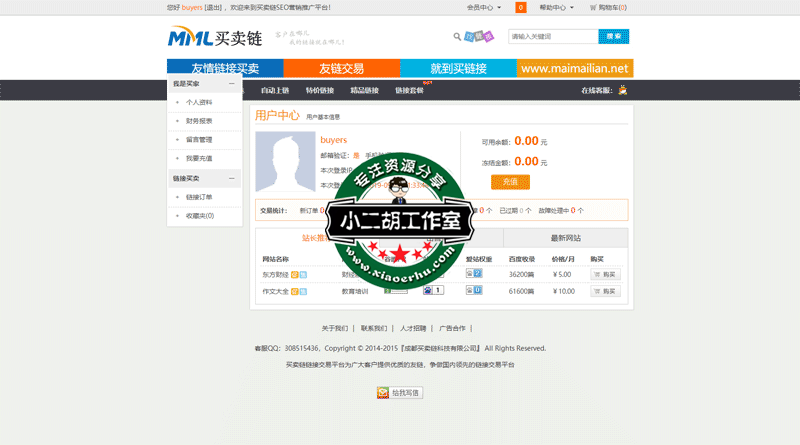Click the magnifier search icon

pyautogui.click(x=457, y=37)
